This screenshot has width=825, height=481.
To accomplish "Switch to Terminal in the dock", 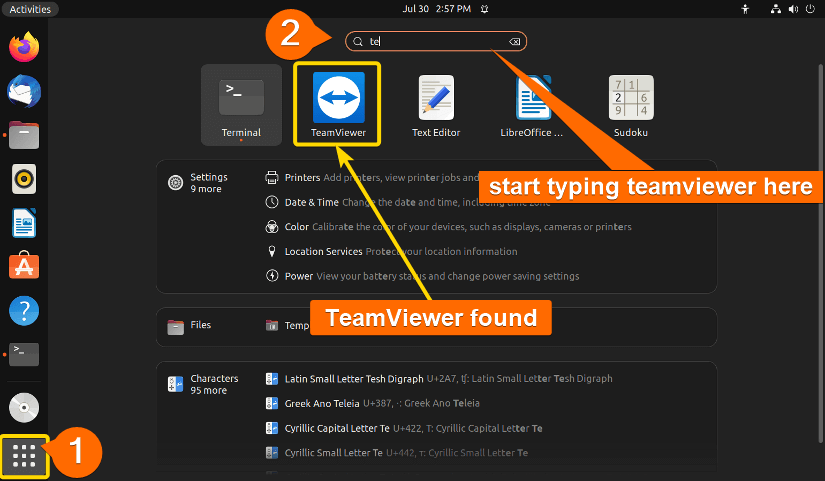I will click(x=24, y=354).
